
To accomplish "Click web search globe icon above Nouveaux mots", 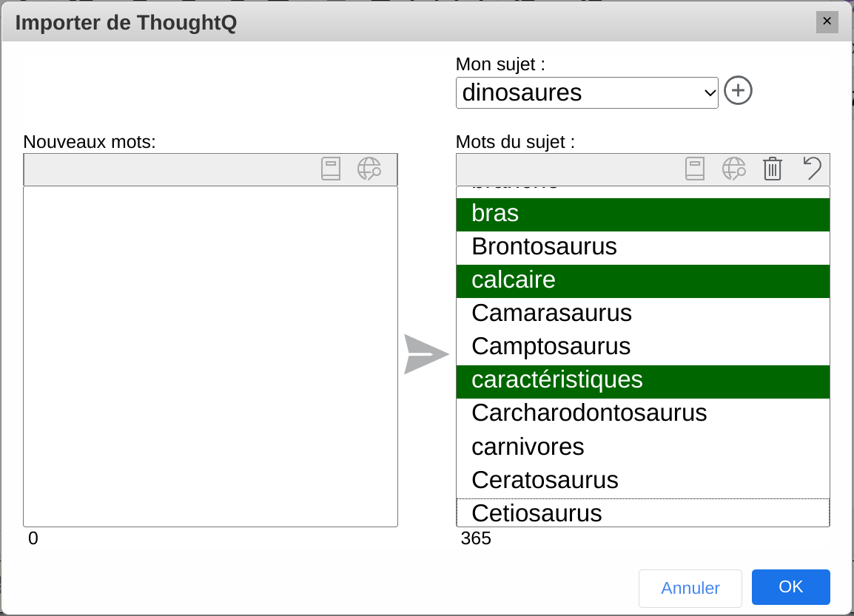I will 369,169.
